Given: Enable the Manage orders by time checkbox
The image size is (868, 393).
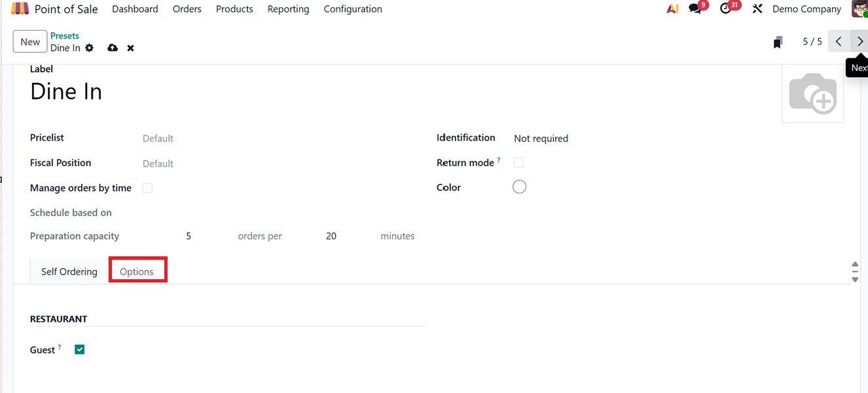Looking at the screenshot, I should (x=147, y=188).
